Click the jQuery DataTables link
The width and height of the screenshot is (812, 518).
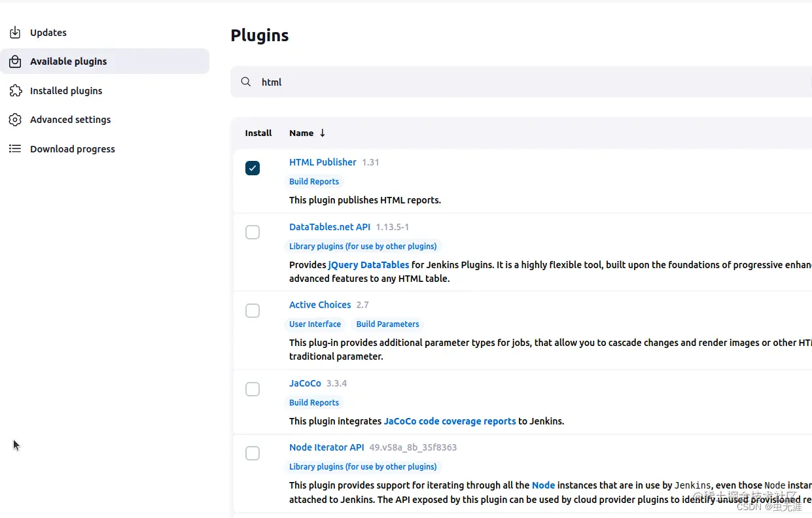(368, 265)
